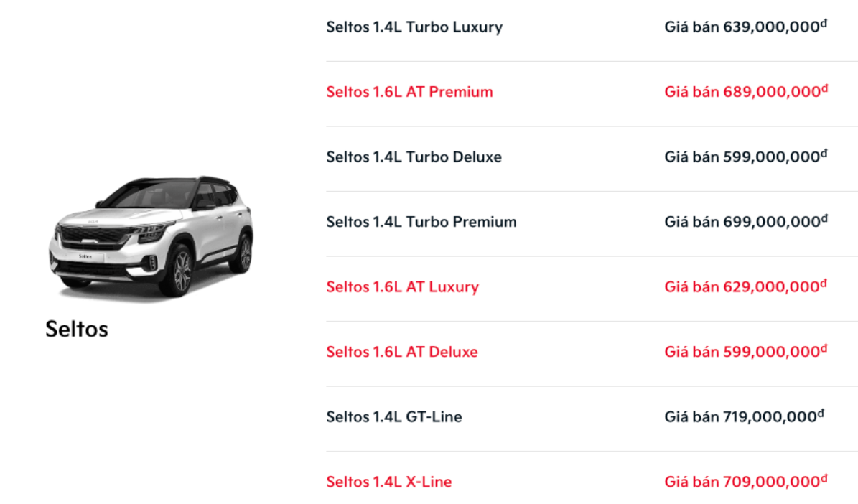Open Seltos 1.4L Turbo Deluxe variant
This screenshot has height=504, width=858.
click(x=414, y=157)
